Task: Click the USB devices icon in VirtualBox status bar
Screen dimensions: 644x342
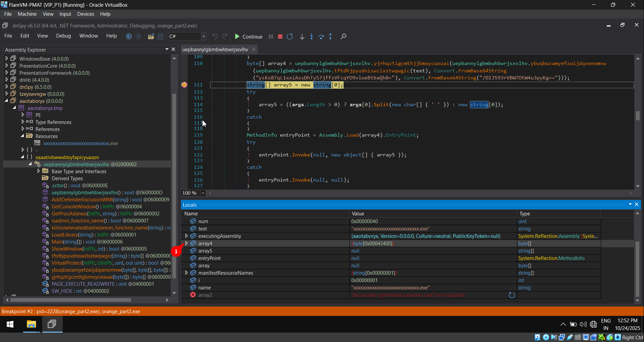Action: click(x=570, y=337)
